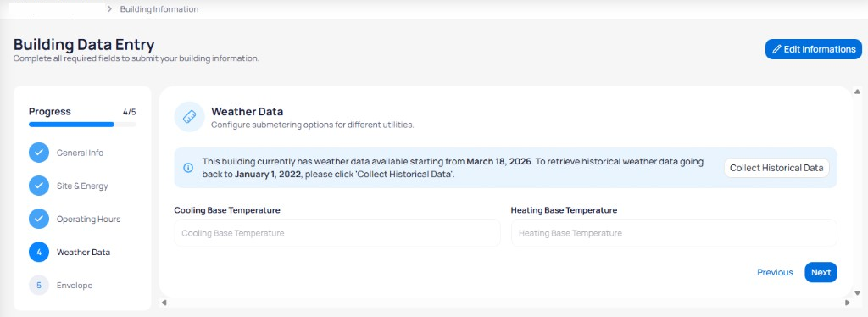Focus the Heating Base Temperature field
The image size is (868, 317).
tap(674, 233)
